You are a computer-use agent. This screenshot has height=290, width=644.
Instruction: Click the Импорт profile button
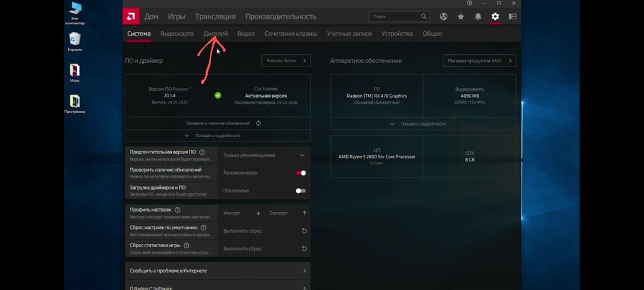[241, 213]
